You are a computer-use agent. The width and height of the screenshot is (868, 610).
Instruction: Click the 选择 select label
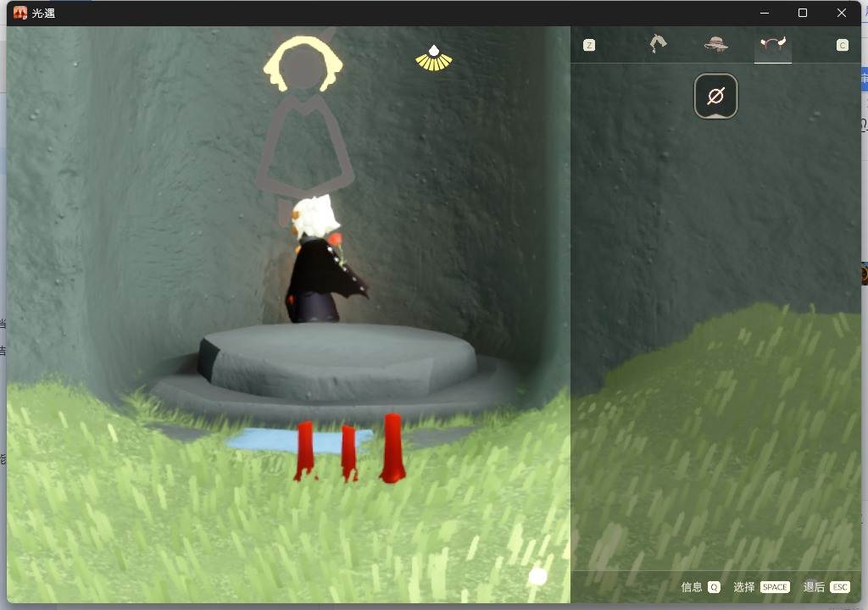[744, 587]
